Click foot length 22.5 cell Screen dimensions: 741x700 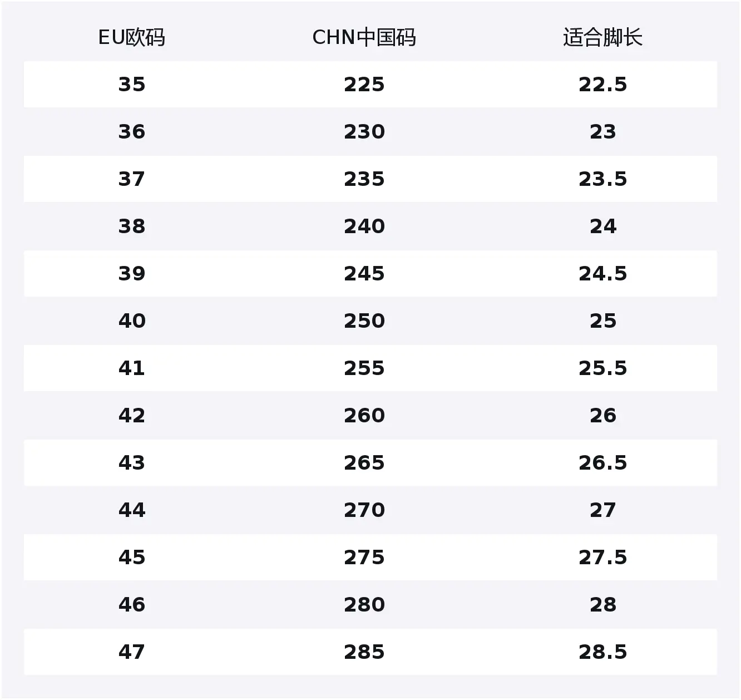coord(602,85)
